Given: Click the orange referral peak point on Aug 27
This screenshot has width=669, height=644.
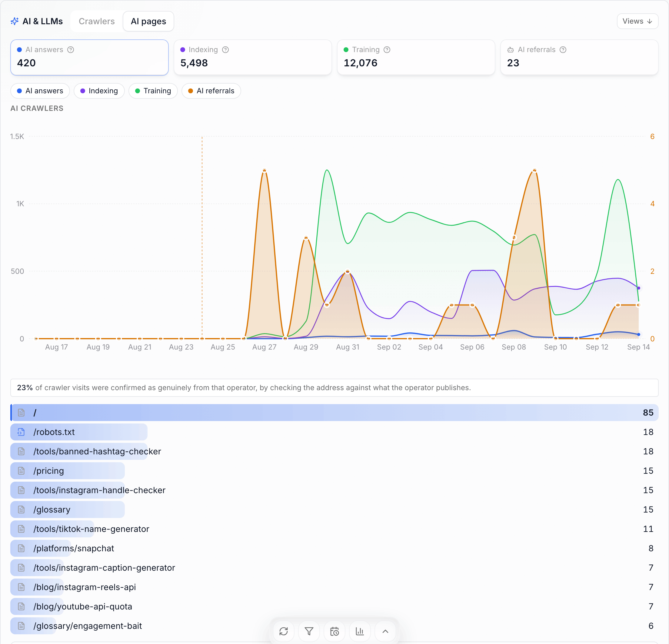Looking at the screenshot, I should point(265,171).
